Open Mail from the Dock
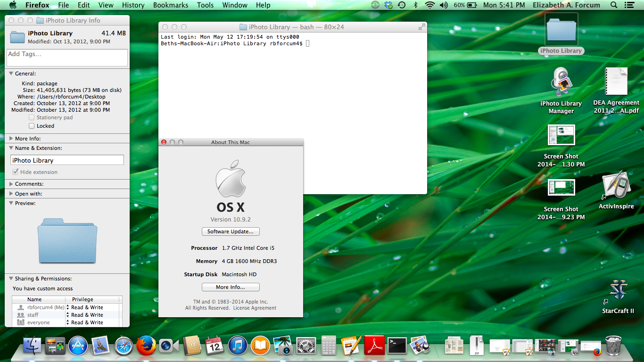The image size is (644, 362). click(100, 346)
